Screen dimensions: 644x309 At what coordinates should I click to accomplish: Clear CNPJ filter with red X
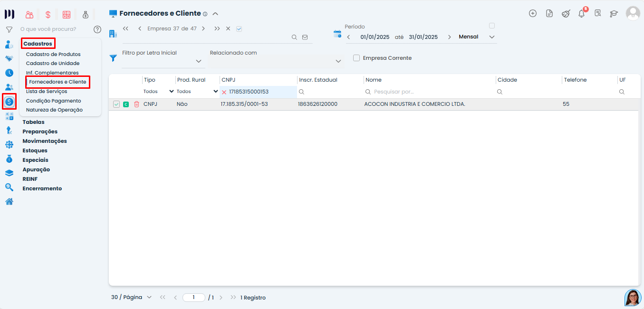pyautogui.click(x=224, y=92)
